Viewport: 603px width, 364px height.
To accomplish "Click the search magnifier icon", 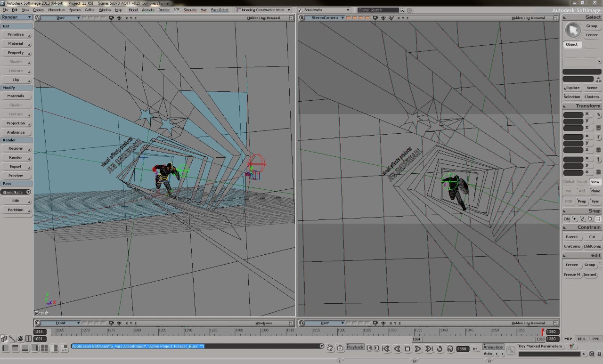I will click(402, 10).
